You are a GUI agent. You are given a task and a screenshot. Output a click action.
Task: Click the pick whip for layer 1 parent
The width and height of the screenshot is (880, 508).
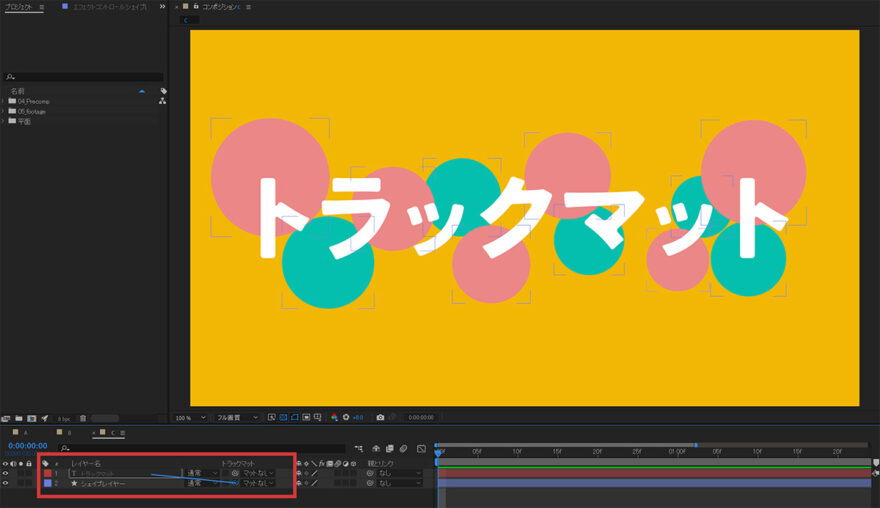point(370,473)
